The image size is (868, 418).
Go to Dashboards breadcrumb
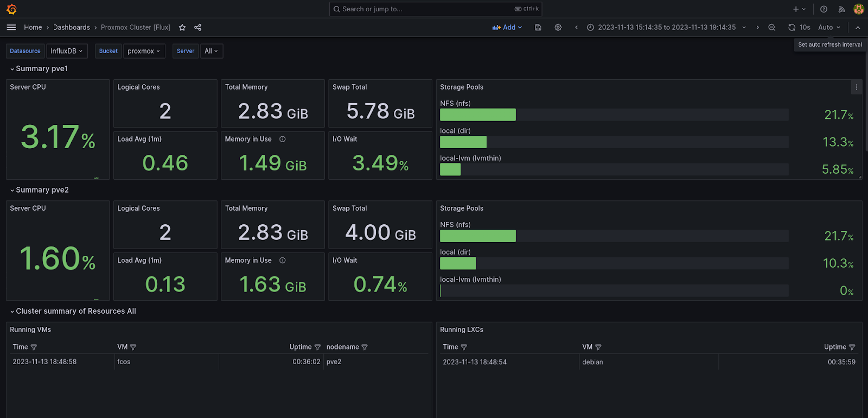72,27
